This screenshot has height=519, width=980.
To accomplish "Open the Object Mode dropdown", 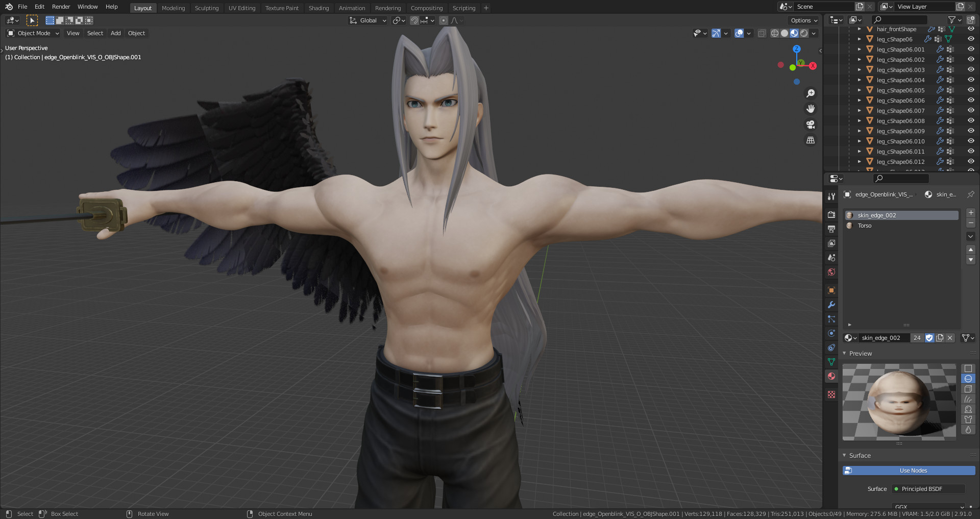I will (x=33, y=33).
